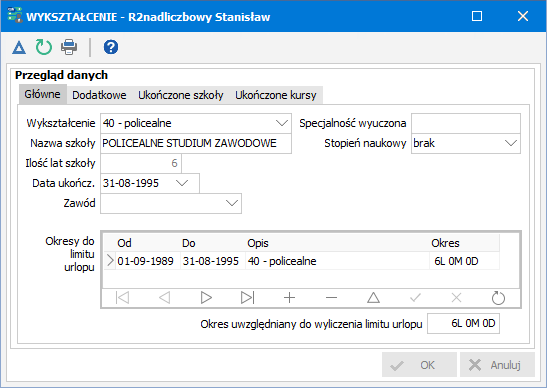Open the Data ukończ. date picker
Viewport: 547px width, 388px height.
(x=182, y=183)
